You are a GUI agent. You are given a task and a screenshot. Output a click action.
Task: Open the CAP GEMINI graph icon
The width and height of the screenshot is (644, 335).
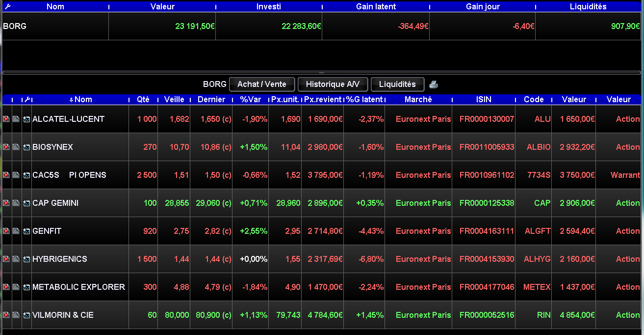pyautogui.click(x=26, y=203)
